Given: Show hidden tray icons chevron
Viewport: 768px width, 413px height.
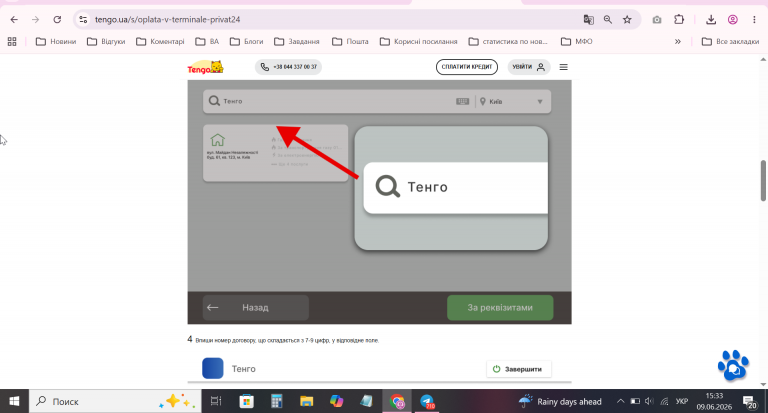Looking at the screenshot, I should tap(620, 401).
